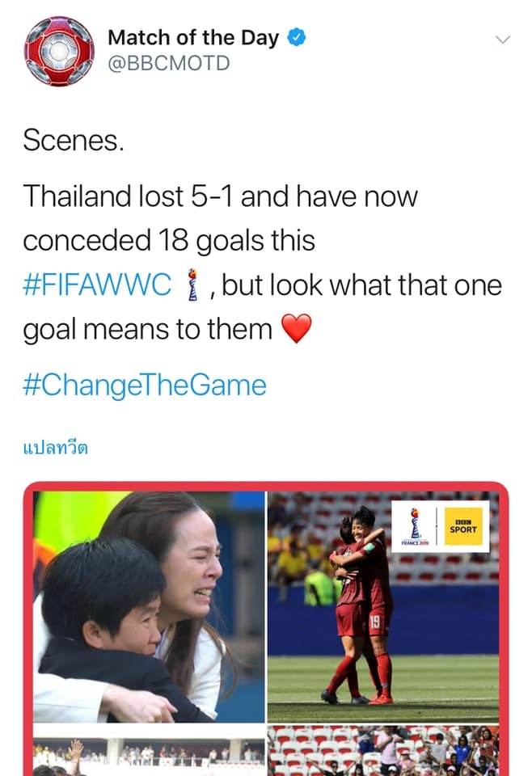Click the red heart emoji
The height and width of the screenshot is (776, 532).
[x=296, y=329]
